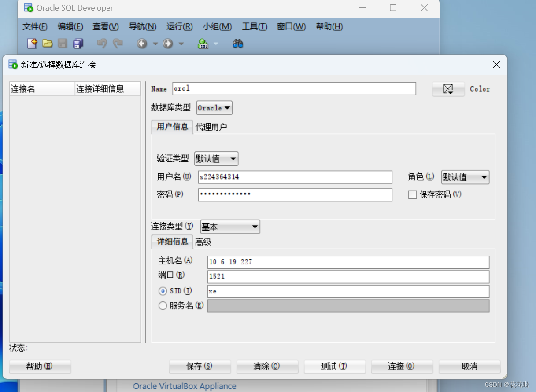Click the 连接(O) button
Image resolution: width=536 pixels, height=392 pixels.
coord(402,366)
